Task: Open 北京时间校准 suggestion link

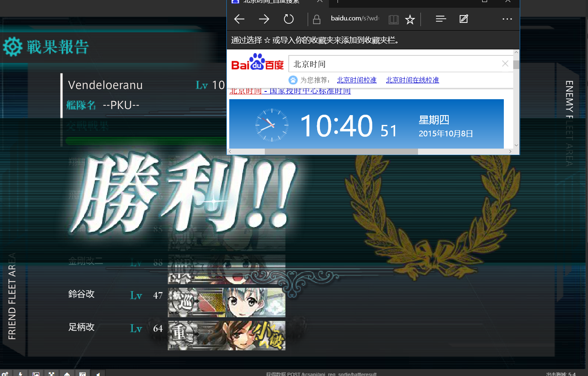Action: coord(357,80)
